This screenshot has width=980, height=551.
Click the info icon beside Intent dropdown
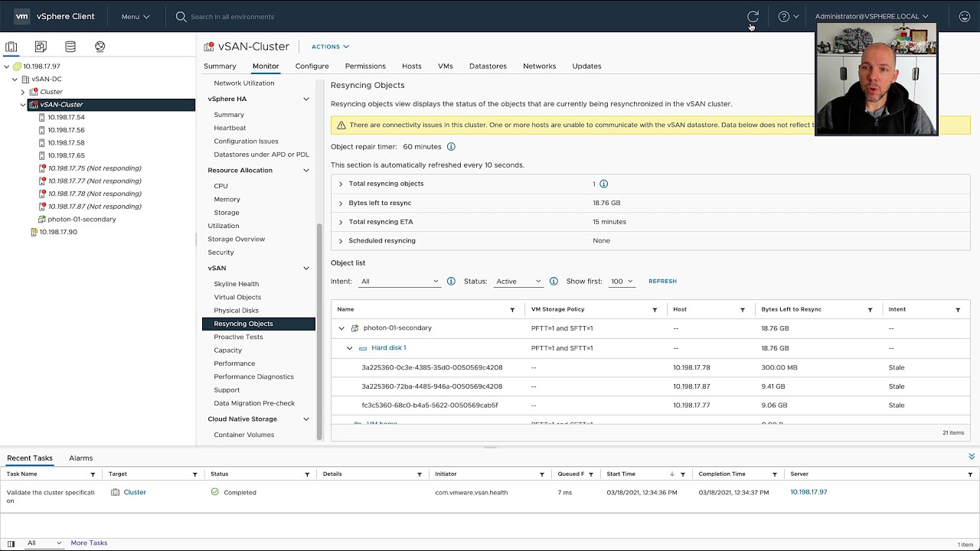click(451, 281)
